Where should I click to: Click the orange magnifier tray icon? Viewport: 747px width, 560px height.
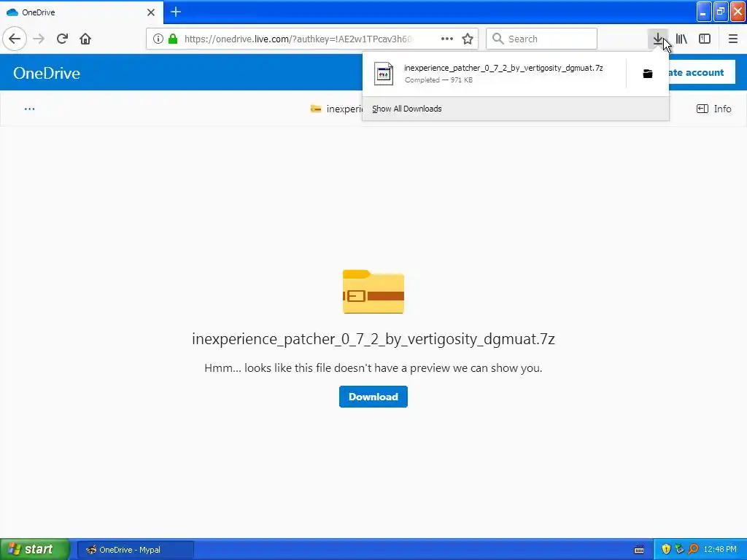[x=693, y=550]
